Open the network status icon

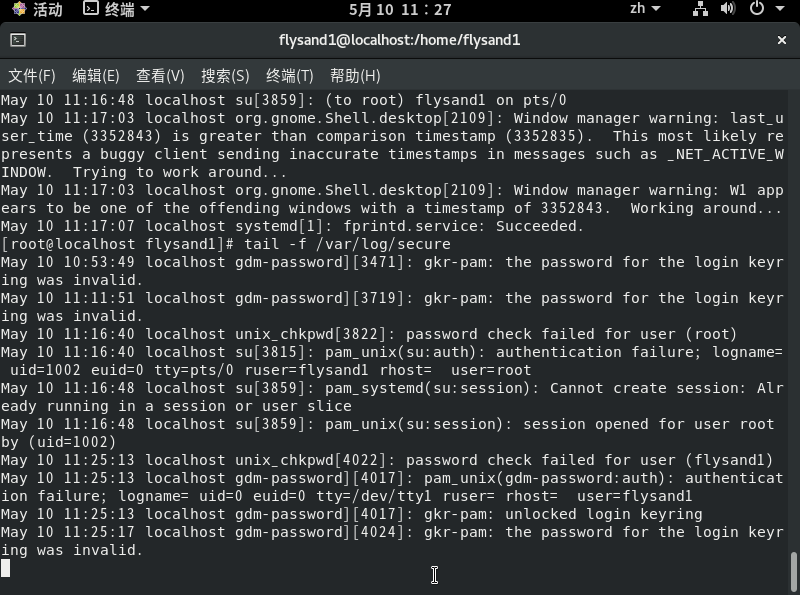[700, 9]
